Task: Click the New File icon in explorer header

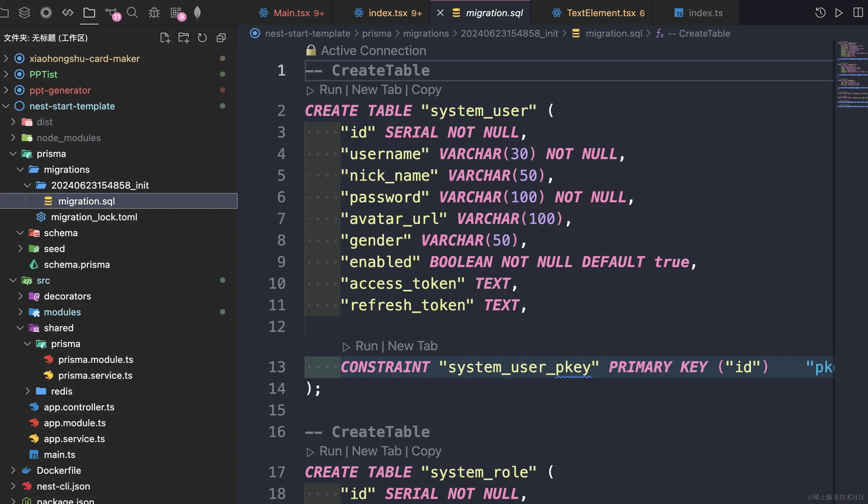Action: coord(165,38)
